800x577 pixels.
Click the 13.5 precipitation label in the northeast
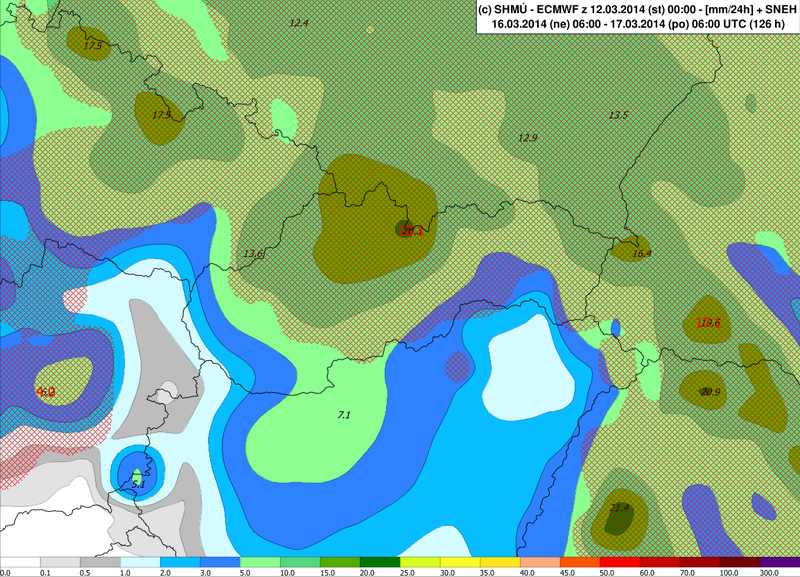618,116
